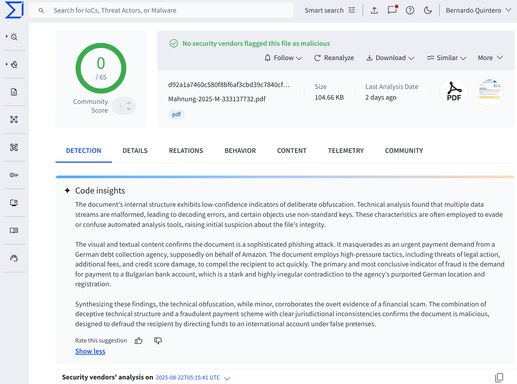Click the Show less link

pos(90,351)
